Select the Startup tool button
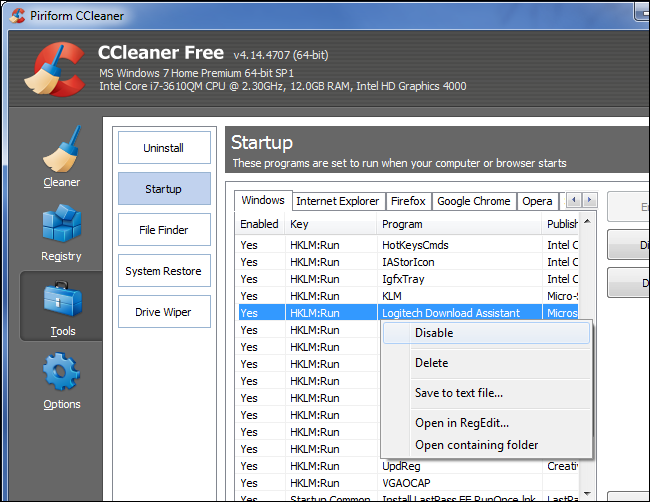The height and width of the screenshot is (502, 650). [x=164, y=189]
